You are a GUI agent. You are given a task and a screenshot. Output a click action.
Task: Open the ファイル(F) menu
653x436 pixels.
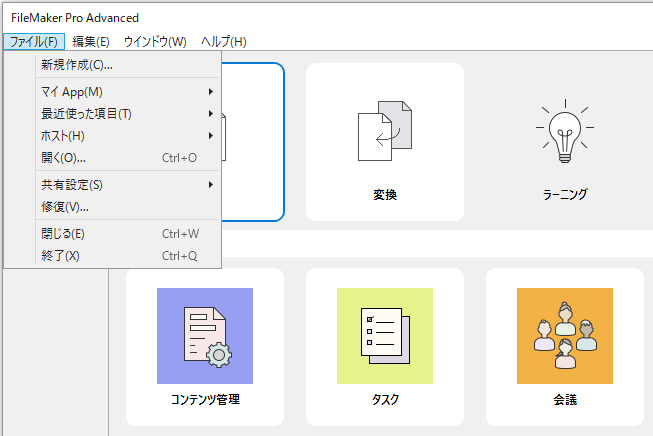34,42
